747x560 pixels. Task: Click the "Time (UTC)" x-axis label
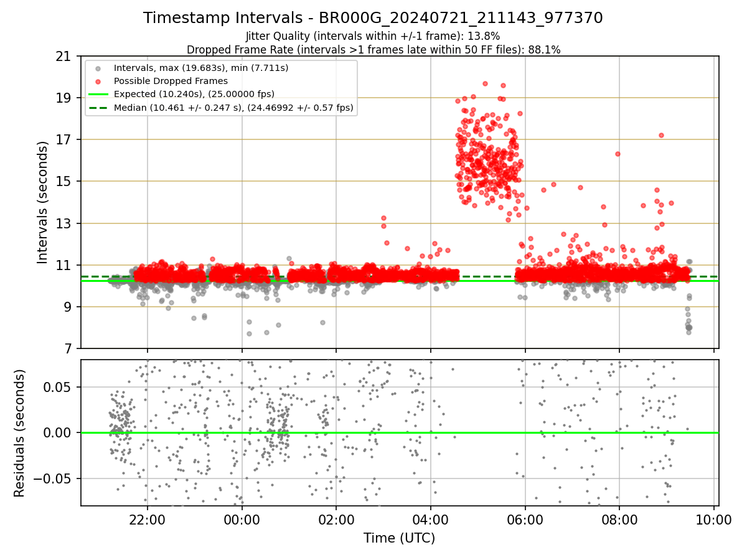pyautogui.click(x=399, y=538)
